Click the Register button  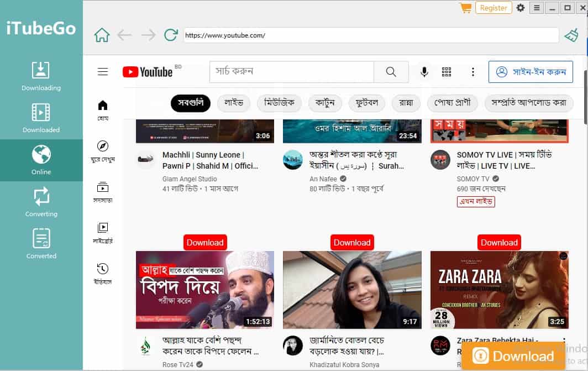coord(494,8)
